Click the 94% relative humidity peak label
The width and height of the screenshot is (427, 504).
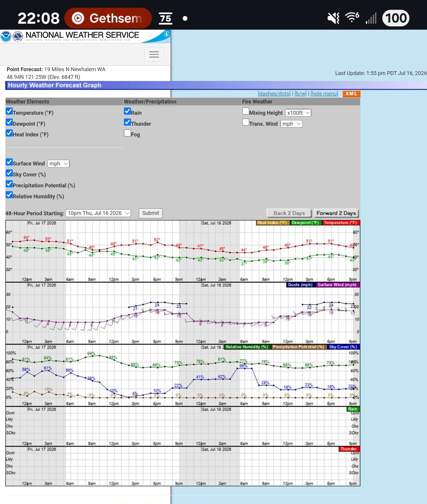click(91, 354)
